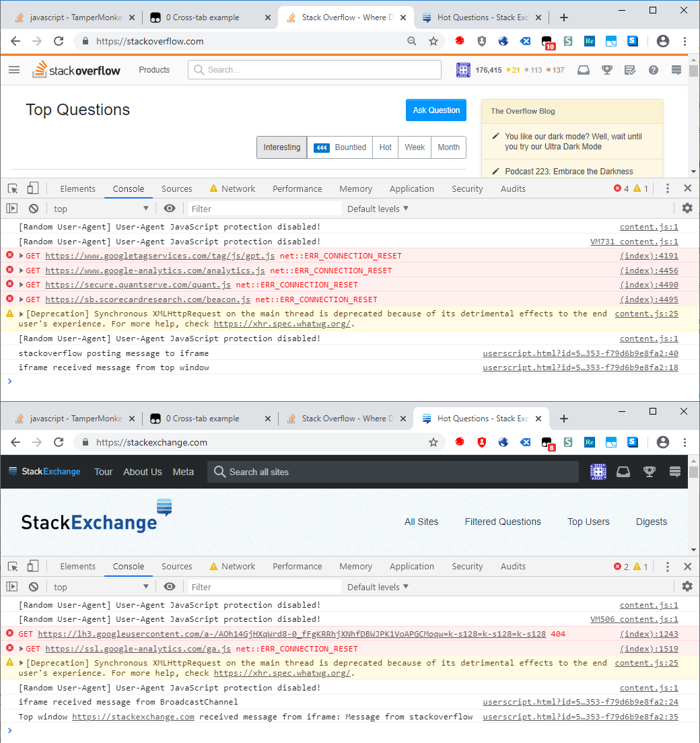Toggle device toolbar in bottom DevTools

coord(33,566)
